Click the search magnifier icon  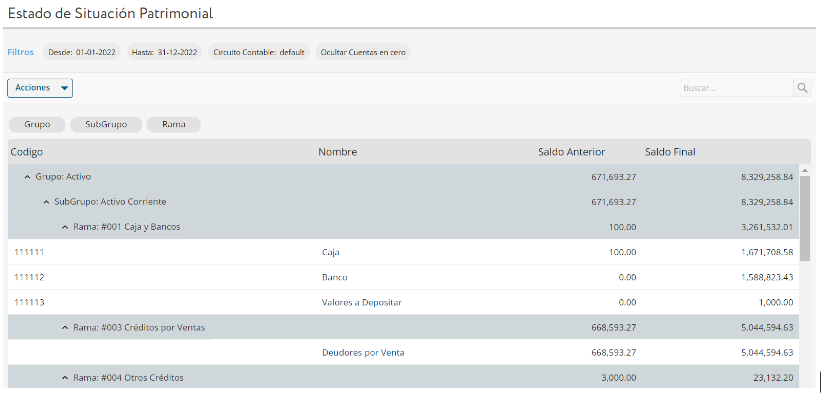802,88
